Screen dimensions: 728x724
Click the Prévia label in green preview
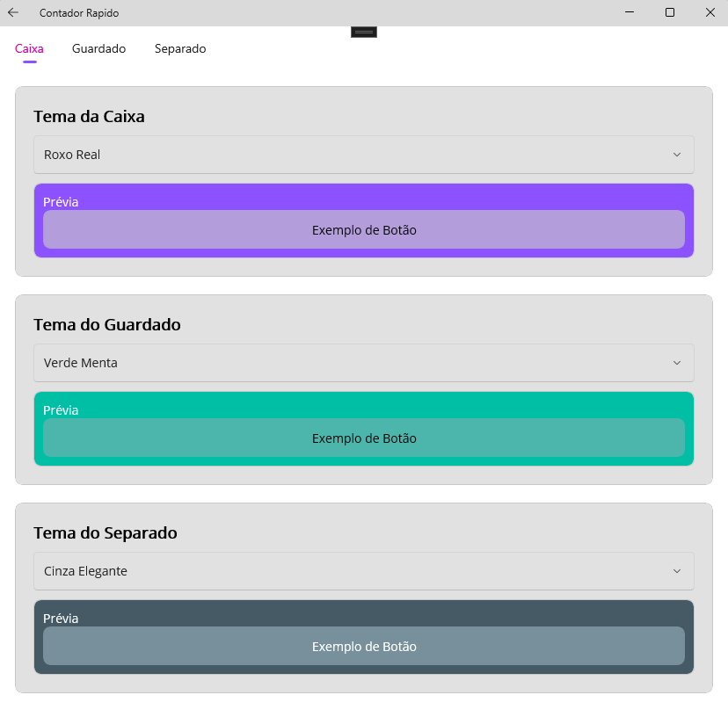pyautogui.click(x=61, y=410)
